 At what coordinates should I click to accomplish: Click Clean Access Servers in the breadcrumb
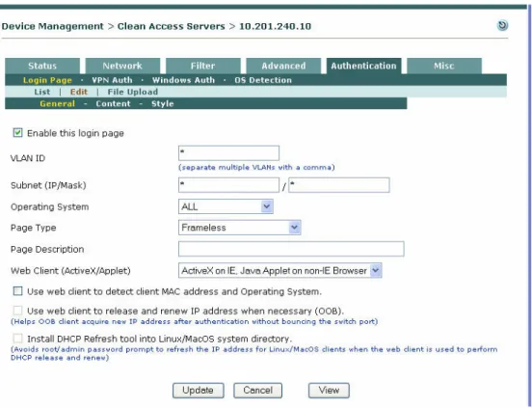pyautogui.click(x=171, y=26)
